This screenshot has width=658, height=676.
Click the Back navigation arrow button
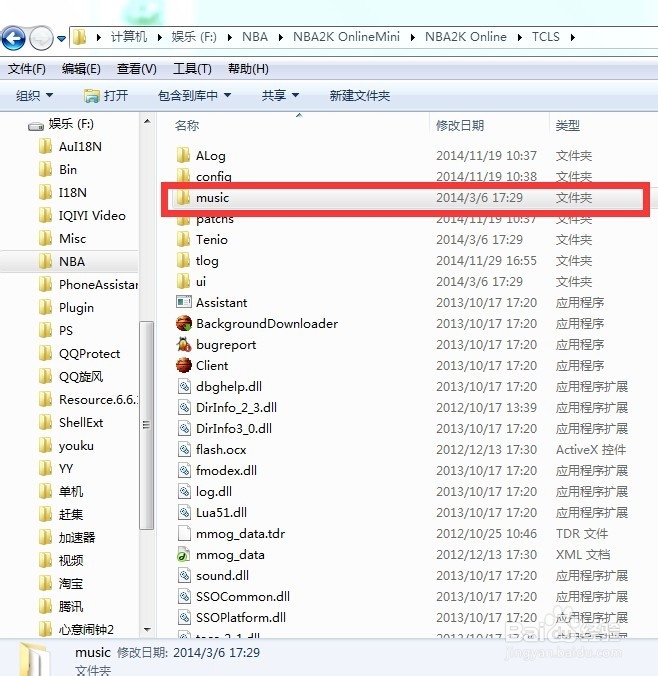point(13,38)
